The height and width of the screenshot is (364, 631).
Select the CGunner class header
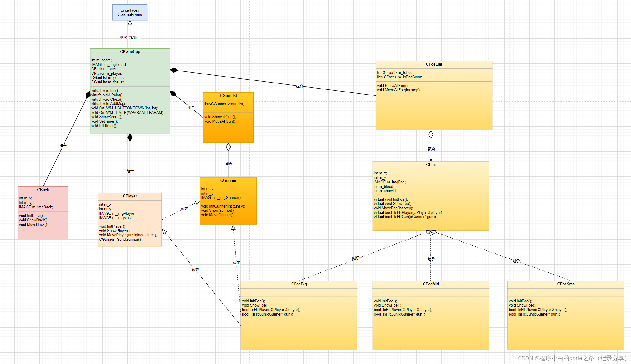click(x=228, y=180)
